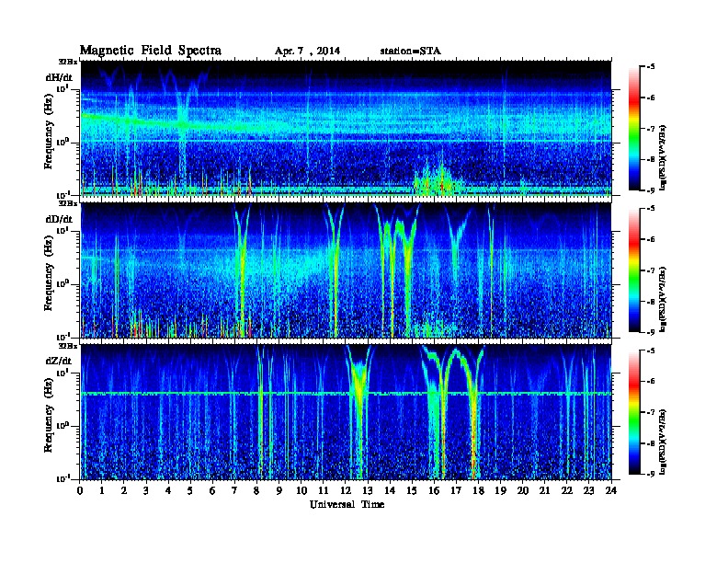Viewport: 728px width, 563px height.
Task: Click hour '9' on the Universal Time axis
Action: (x=279, y=490)
